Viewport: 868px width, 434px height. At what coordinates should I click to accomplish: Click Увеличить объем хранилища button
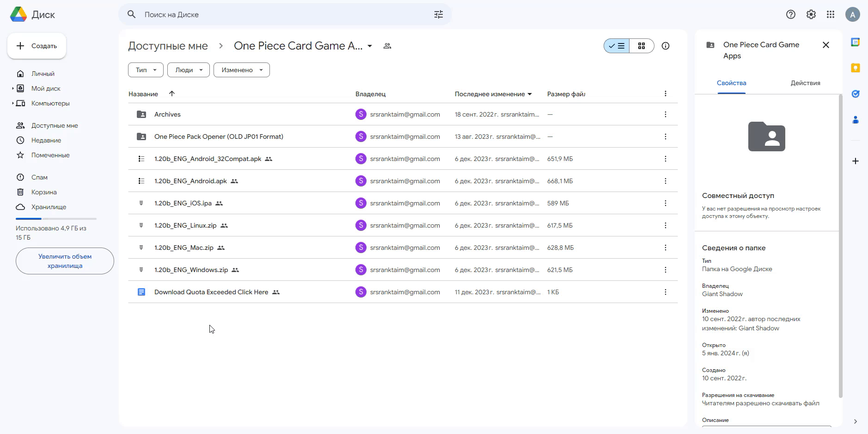[65, 261]
